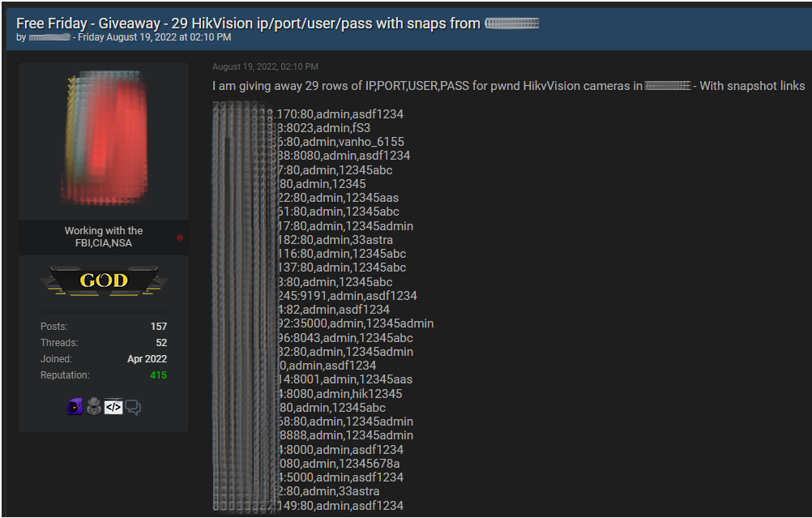
Task: Click the opening sentence of the post body
Action: tap(509, 86)
